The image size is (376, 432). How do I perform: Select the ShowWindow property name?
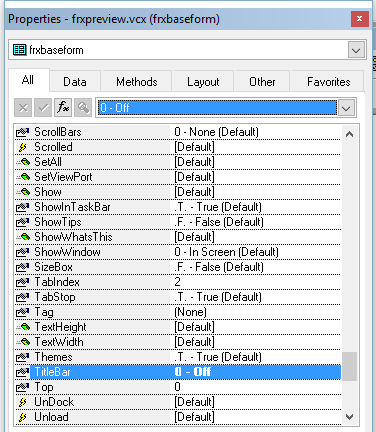tap(67, 252)
